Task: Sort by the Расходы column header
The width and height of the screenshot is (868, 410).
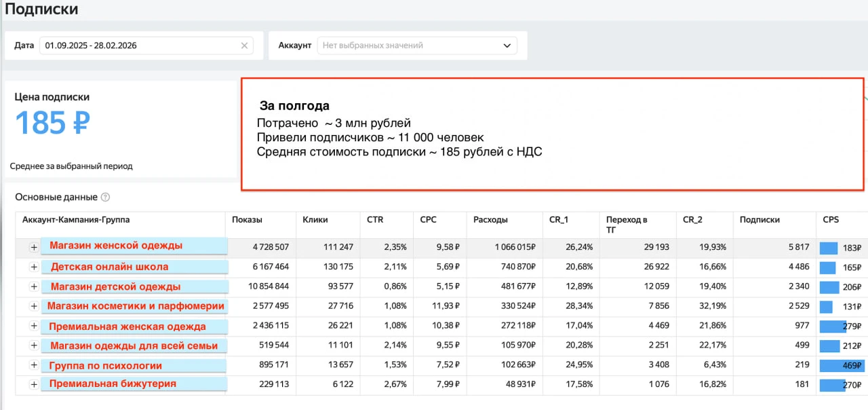Action: tap(490, 220)
